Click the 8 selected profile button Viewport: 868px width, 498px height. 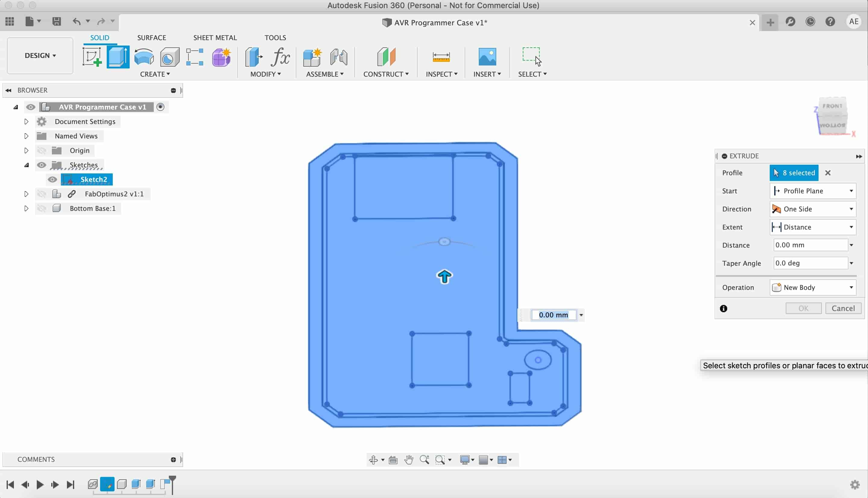pyautogui.click(x=794, y=173)
